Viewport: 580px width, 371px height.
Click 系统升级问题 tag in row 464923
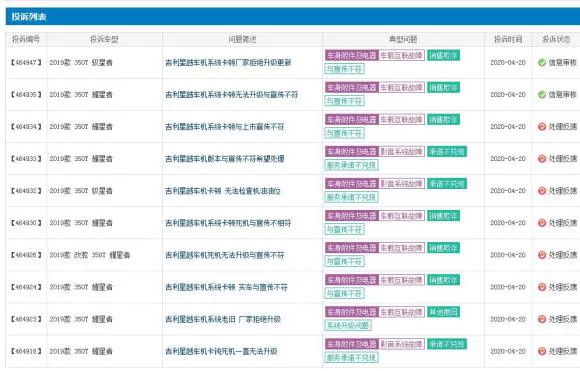[x=348, y=326]
